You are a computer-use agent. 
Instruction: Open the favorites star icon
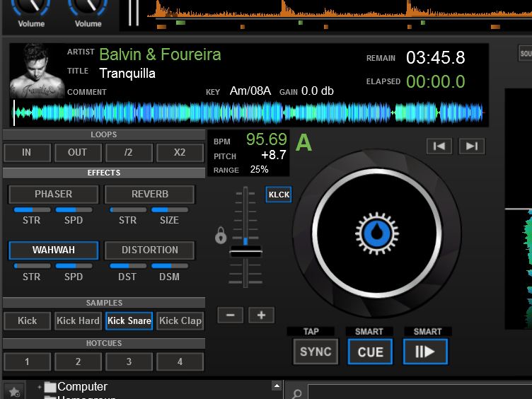14,392
